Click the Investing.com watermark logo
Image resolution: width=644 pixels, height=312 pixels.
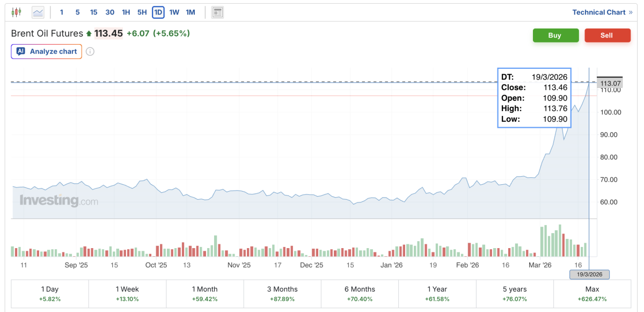point(59,201)
